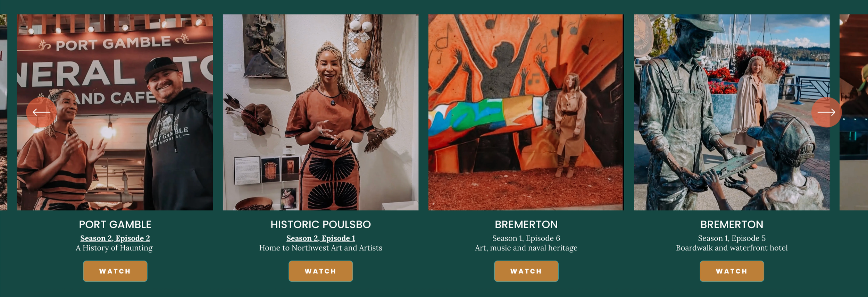Open the Season 2, Episode 2 link
This screenshot has width=868, height=297.
pyautogui.click(x=115, y=238)
